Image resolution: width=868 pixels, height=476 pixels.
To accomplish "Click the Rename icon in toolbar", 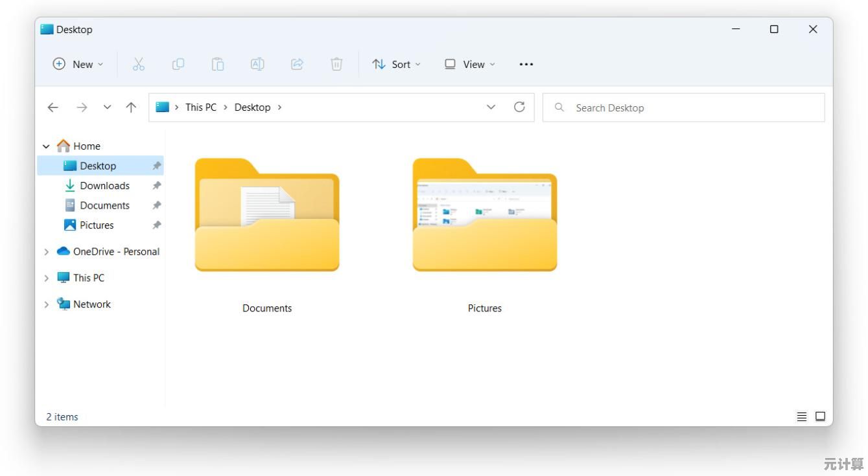I will 257,64.
